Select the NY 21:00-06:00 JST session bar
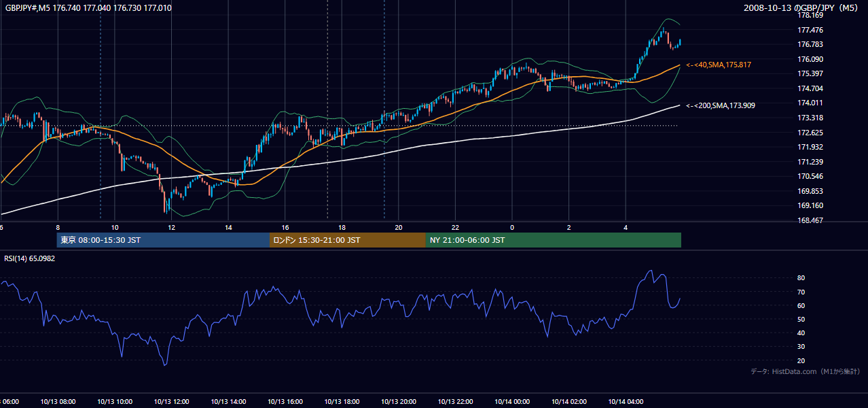Screen dimensions: 868x408 click(x=554, y=240)
